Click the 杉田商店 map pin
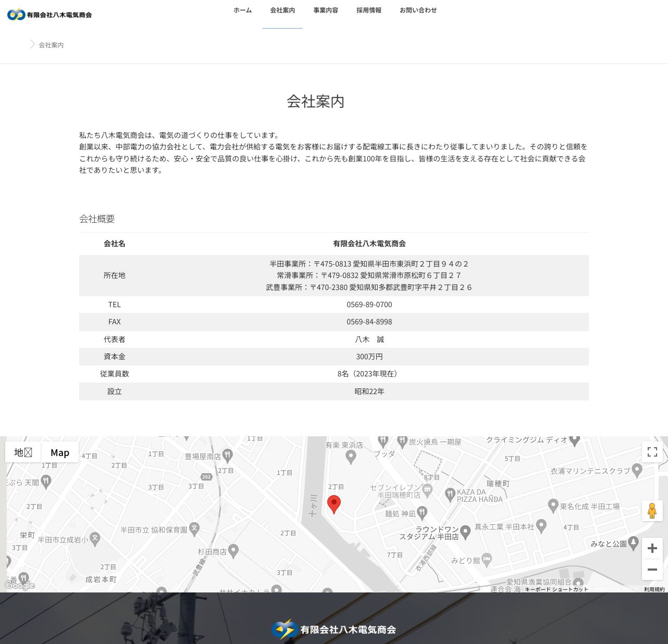The height and width of the screenshot is (644, 668). (x=234, y=551)
